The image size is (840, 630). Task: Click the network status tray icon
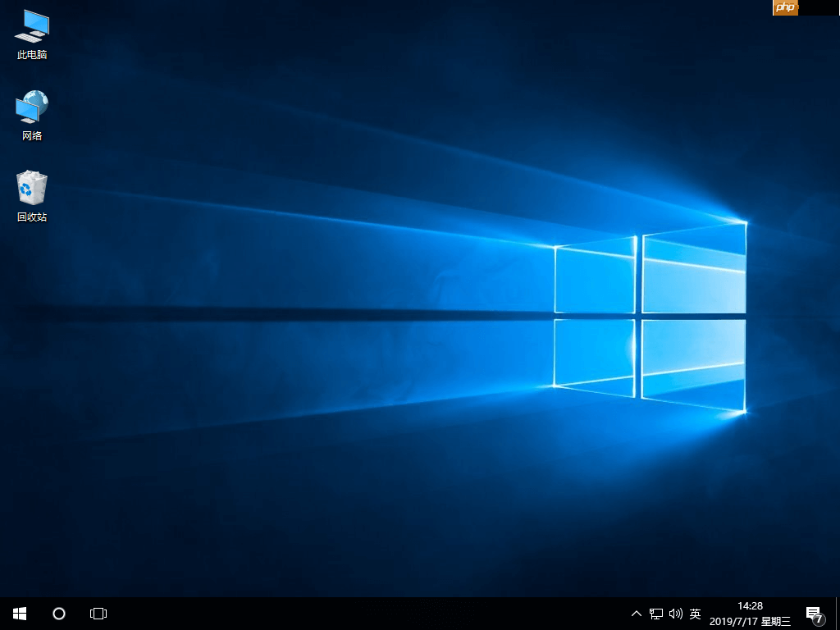[655, 614]
